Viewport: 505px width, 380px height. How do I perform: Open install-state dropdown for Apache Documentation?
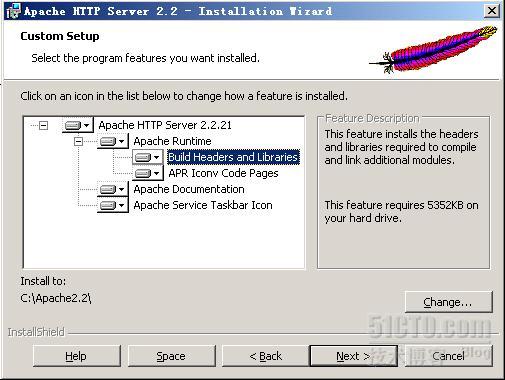(x=113, y=189)
